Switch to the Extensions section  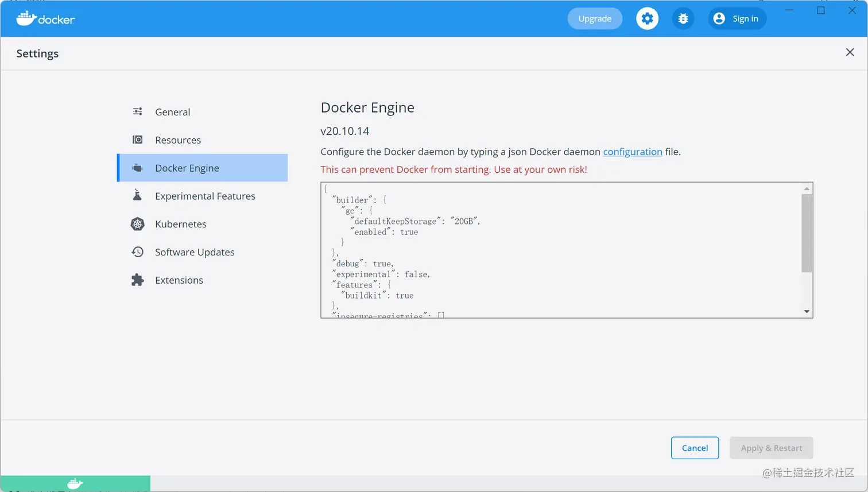[202, 280]
